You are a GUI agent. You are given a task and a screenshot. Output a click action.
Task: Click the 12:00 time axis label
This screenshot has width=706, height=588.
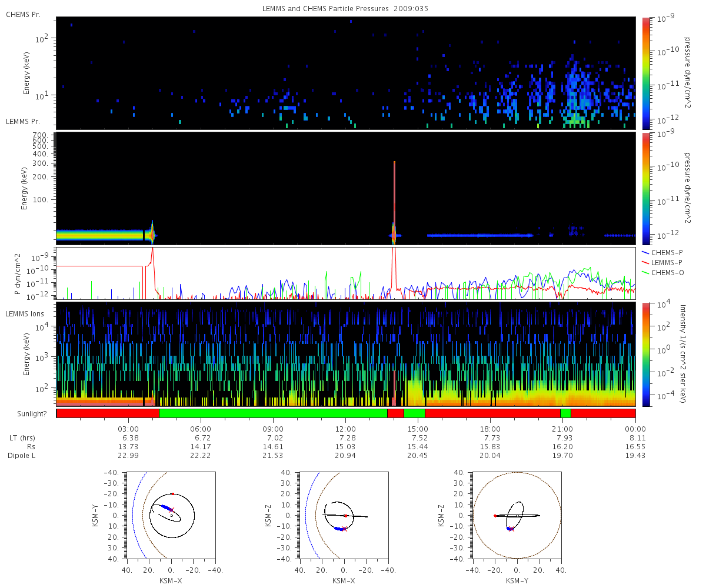click(345, 429)
